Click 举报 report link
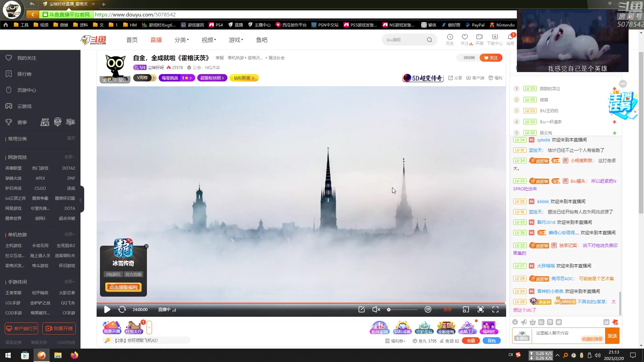The height and width of the screenshot is (362, 644). pyautogui.click(x=219, y=58)
